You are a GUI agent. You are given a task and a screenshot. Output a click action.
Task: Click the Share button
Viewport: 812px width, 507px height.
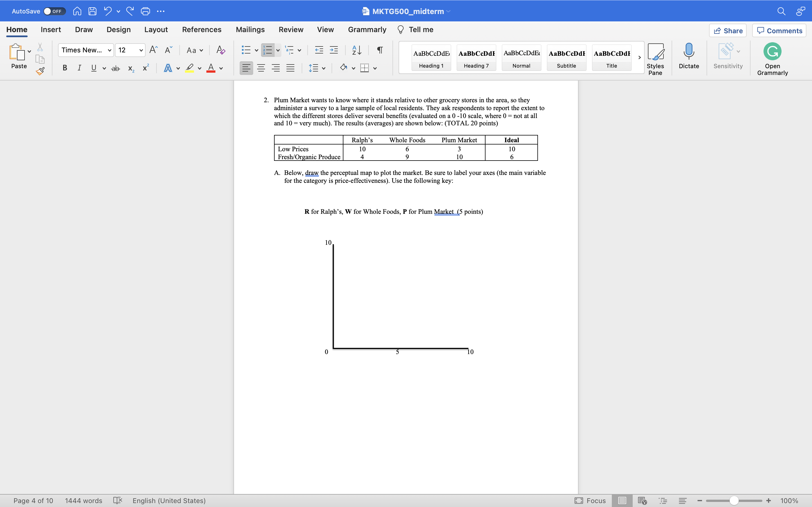tap(728, 30)
